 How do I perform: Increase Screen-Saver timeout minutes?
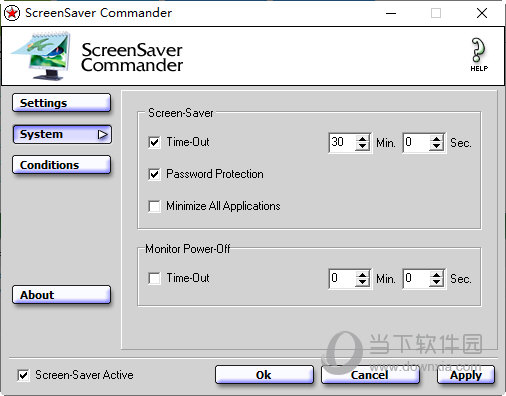pyautogui.click(x=362, y=139)
